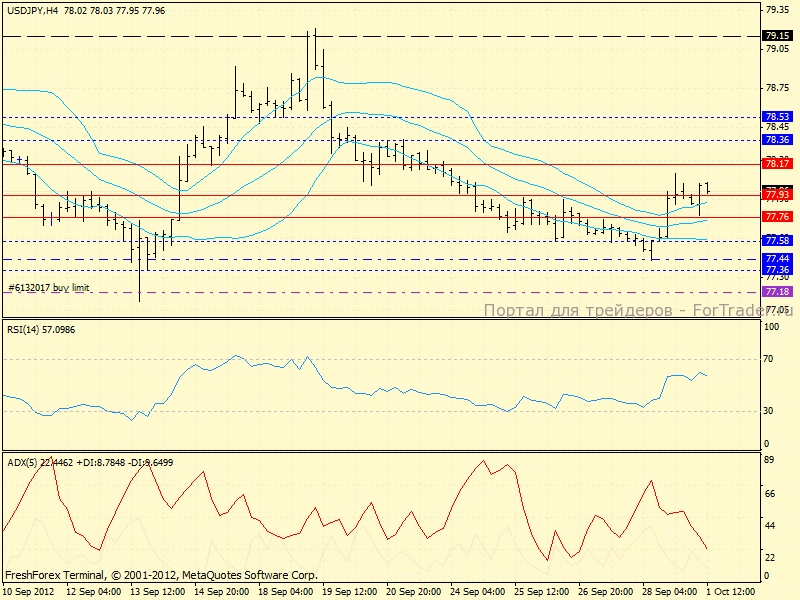
Task: Click the blue 77.58 price tag
Action: pyautogui.click(x=777, y=241)
